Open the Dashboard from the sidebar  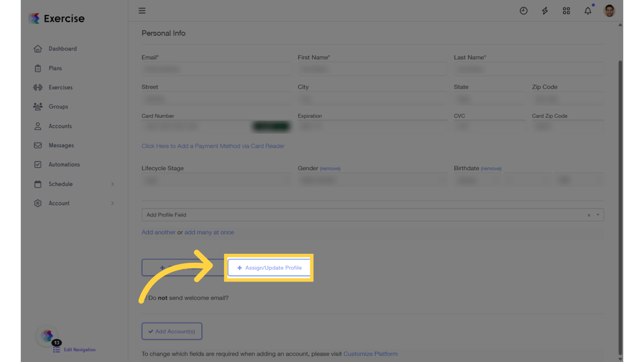38,49
